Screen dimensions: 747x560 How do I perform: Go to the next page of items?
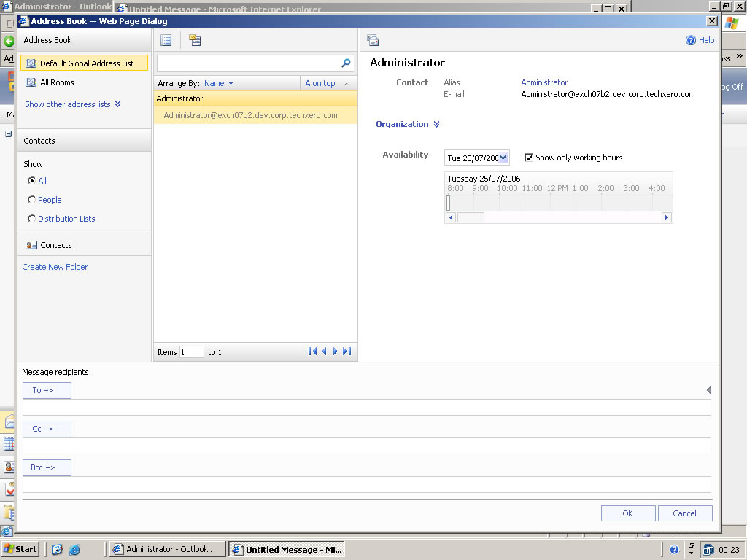[x=336, y=351]
